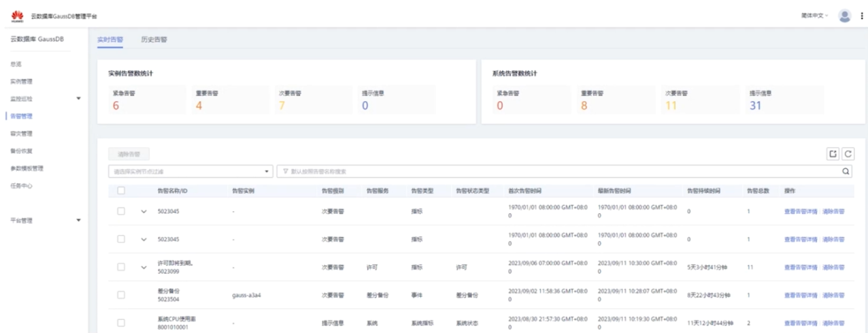
Task: Click the magnifier search icon
Action: point(846,172)
